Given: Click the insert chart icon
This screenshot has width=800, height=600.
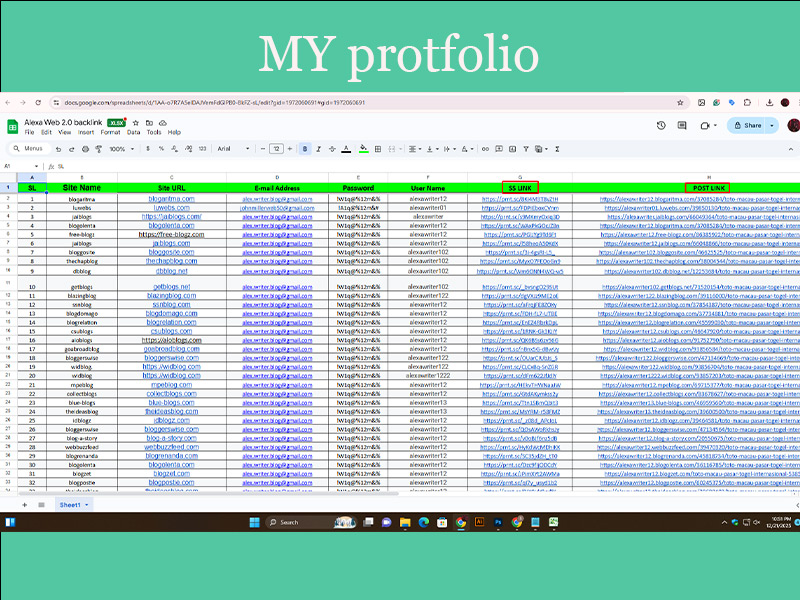Looking at the screenshot, I should (512, 149).
